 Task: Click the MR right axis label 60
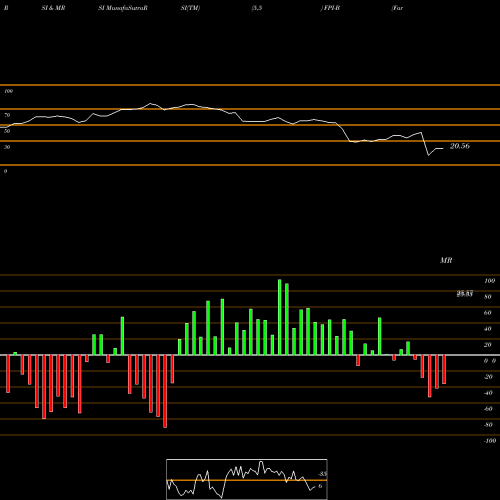[x=488, y=313]
